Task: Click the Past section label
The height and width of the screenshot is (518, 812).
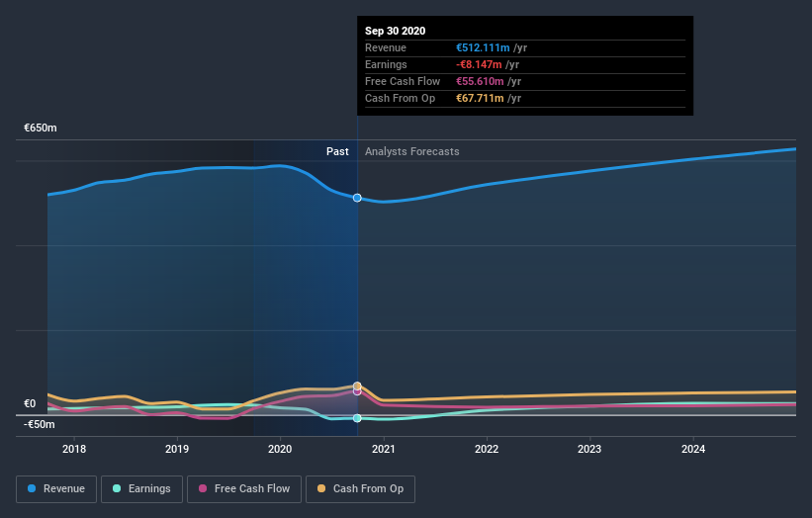Action: click(337, 151)
